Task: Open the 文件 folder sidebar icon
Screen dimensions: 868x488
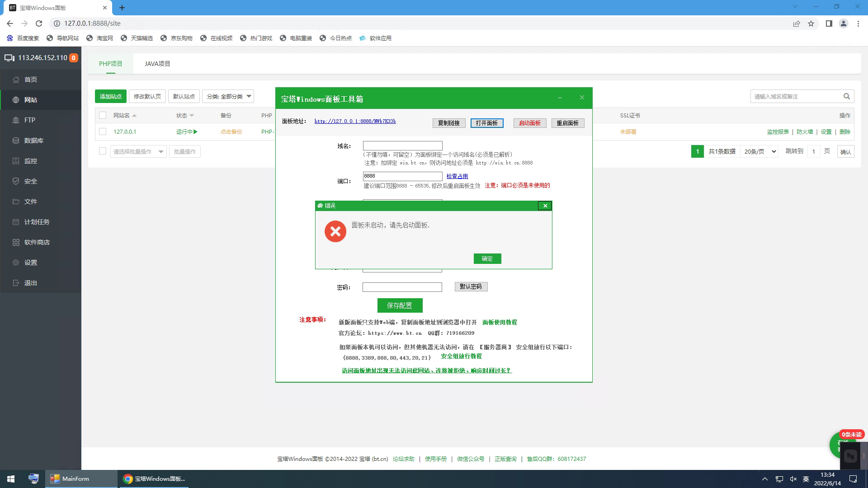Action: (x=16, y=202)
